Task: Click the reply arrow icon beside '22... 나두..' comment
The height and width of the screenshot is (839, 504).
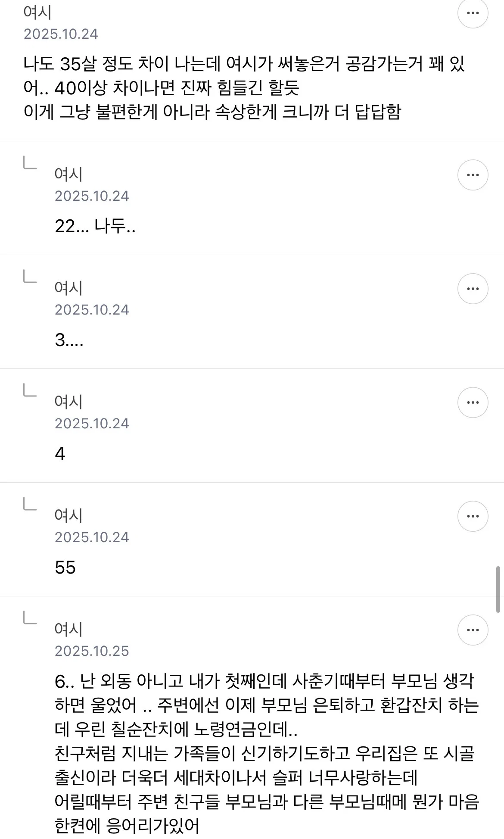Action: [x=30, y=162]
